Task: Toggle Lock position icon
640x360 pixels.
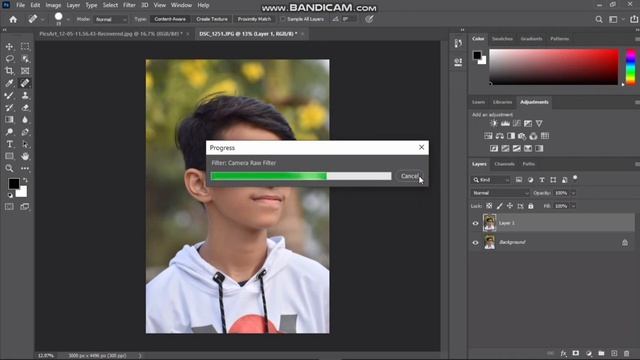Action: coord(510,206)
